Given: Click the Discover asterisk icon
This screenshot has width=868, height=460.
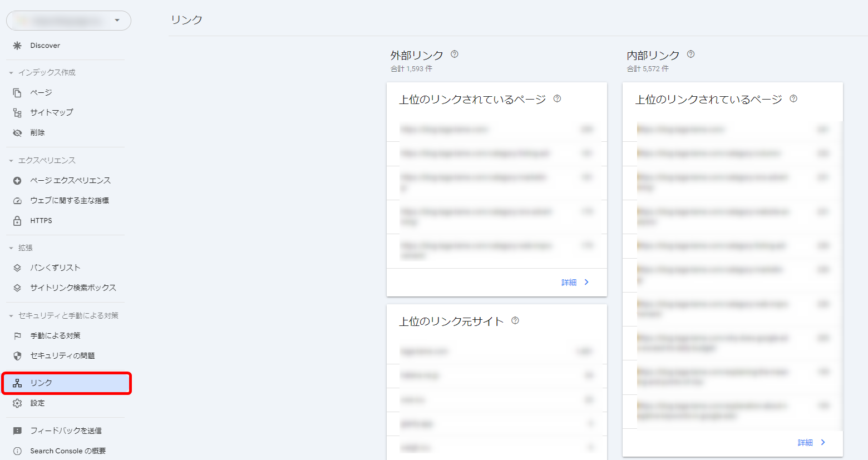Looking at the screenshot, I should tap(17, 46).
